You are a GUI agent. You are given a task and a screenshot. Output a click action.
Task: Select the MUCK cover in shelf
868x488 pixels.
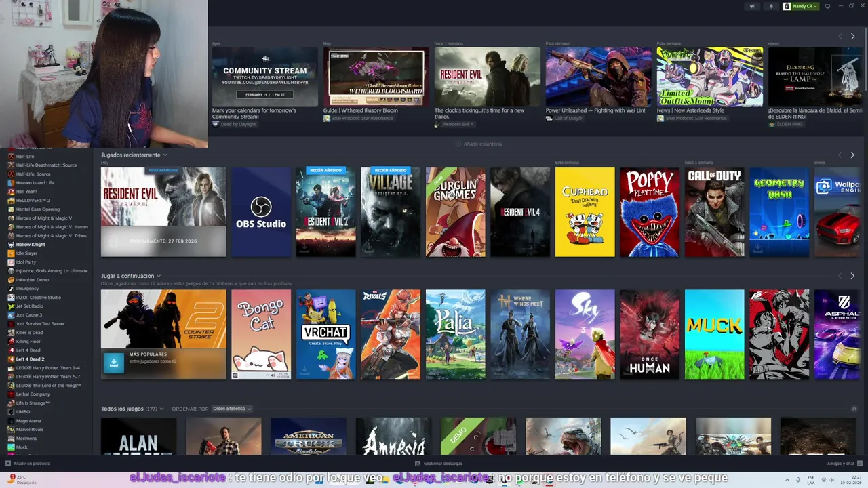(714, 334)
